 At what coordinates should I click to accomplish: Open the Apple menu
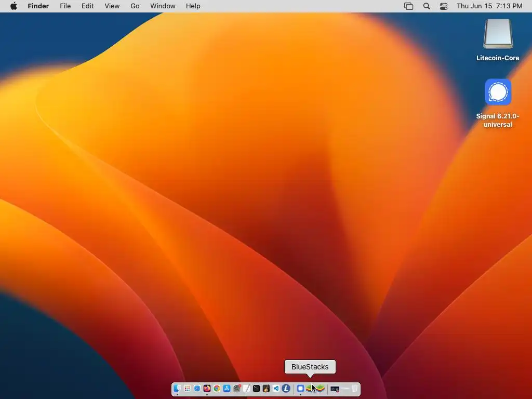click(14, 6)
